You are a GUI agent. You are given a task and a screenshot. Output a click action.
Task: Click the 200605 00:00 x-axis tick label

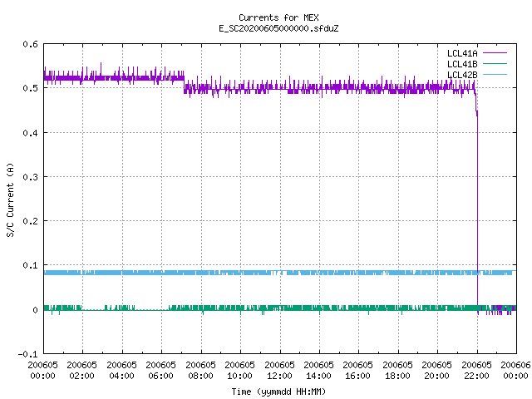coord(42,370)
